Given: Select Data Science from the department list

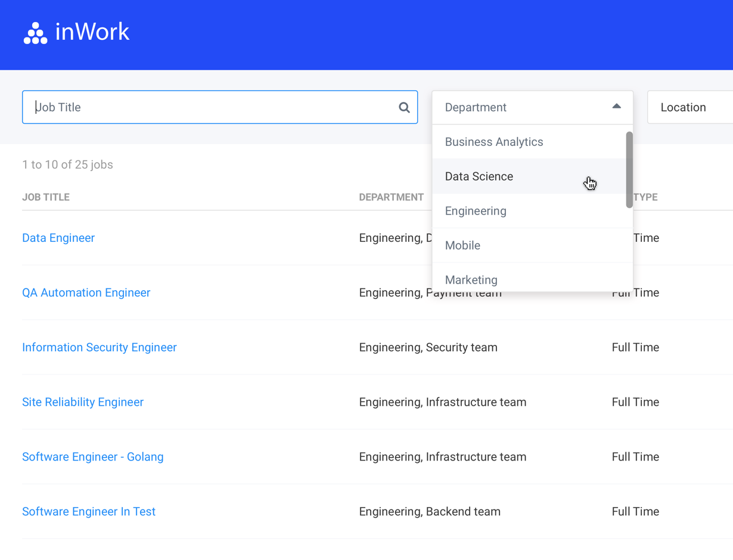Looking at the screenshot, I should (x=479, y=176).
